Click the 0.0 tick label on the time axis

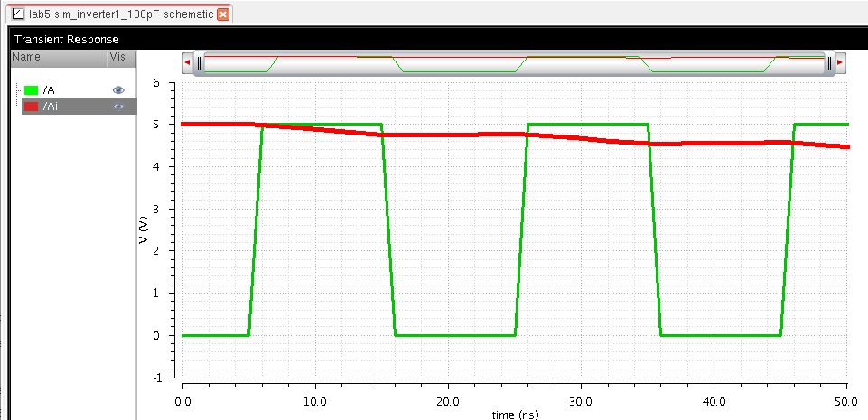(x=182, y=402)
